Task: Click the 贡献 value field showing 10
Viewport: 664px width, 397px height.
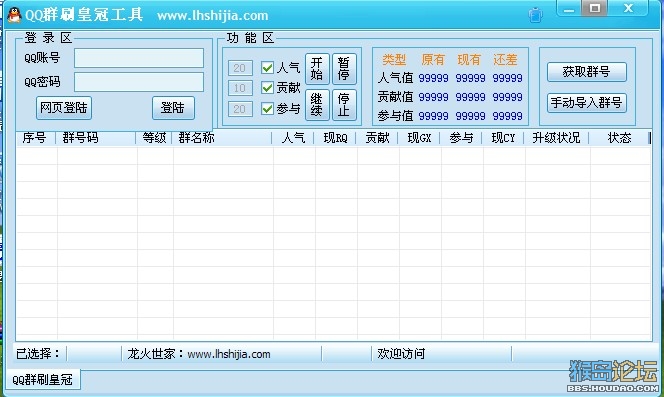Action: coord(240,88)
